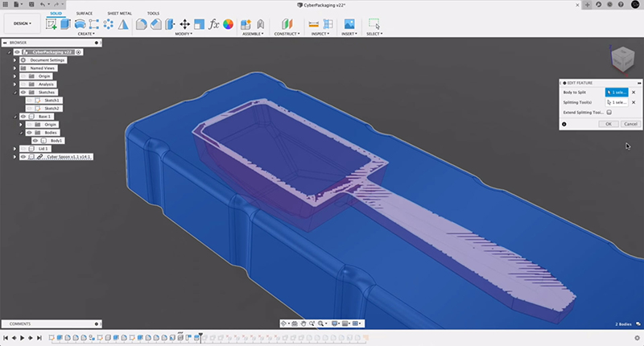Hide Body1 using its eye icon

click(x=35, y=141)
